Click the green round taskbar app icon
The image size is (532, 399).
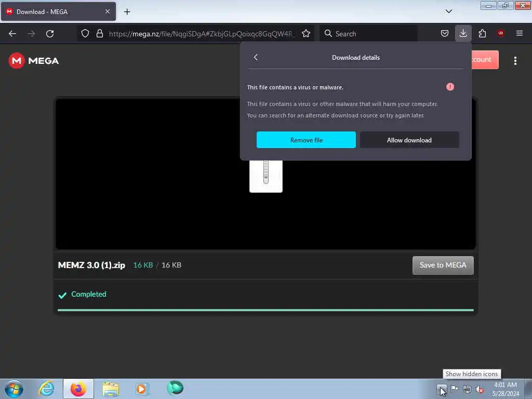[175, 388]
